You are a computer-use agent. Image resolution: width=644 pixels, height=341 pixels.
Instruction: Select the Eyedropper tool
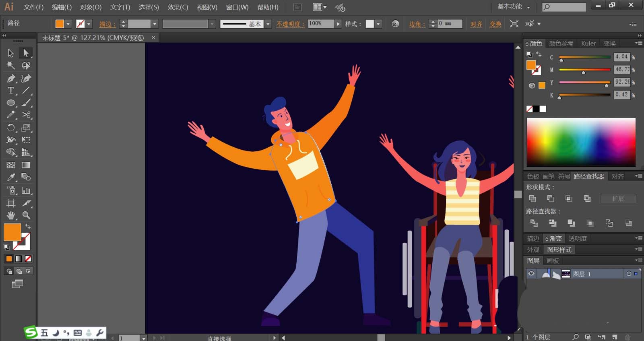coord(11,177)
